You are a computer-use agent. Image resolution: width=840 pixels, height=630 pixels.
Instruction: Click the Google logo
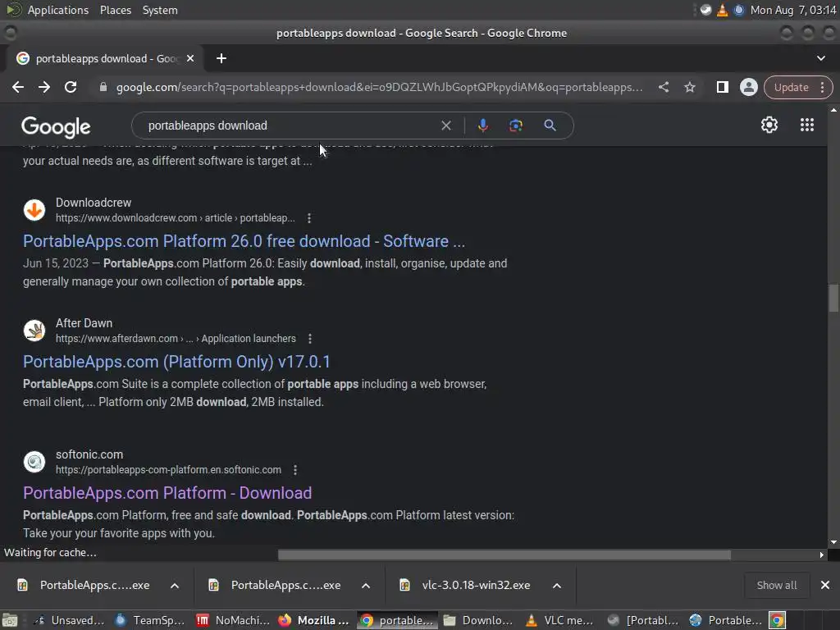(x=56, y=127)
